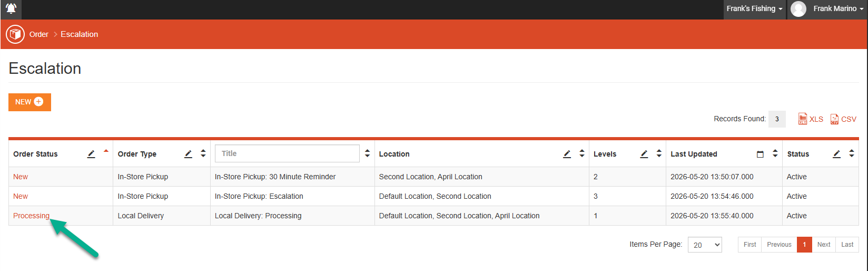Click CSV export text link
The height and width of the screenshot is (271, 868).
(849, 119)
